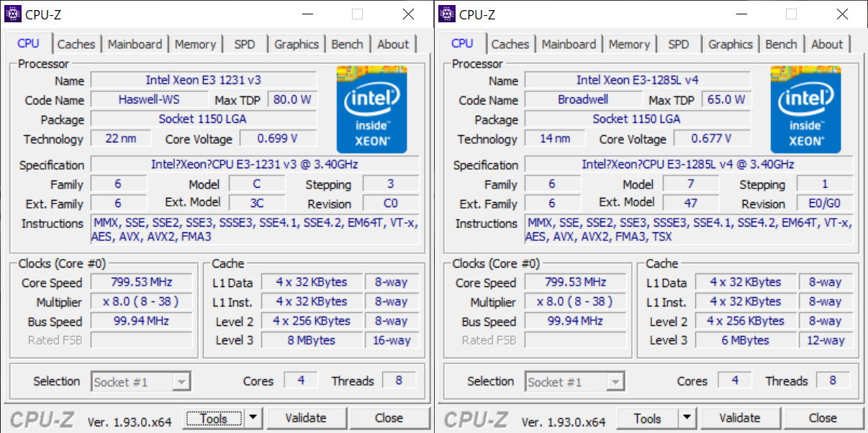The width and height of the screenshot is (868, 433).
Task: Click name field 'Intel Xeon E3-1285L v4'
Action: coord(638,81)
